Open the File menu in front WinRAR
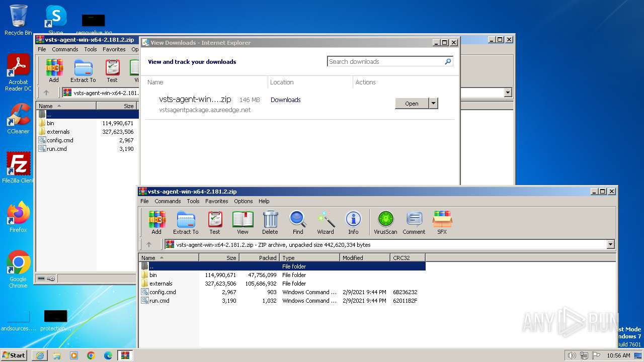This screenshot has height=362, width=644. (144, 201)
